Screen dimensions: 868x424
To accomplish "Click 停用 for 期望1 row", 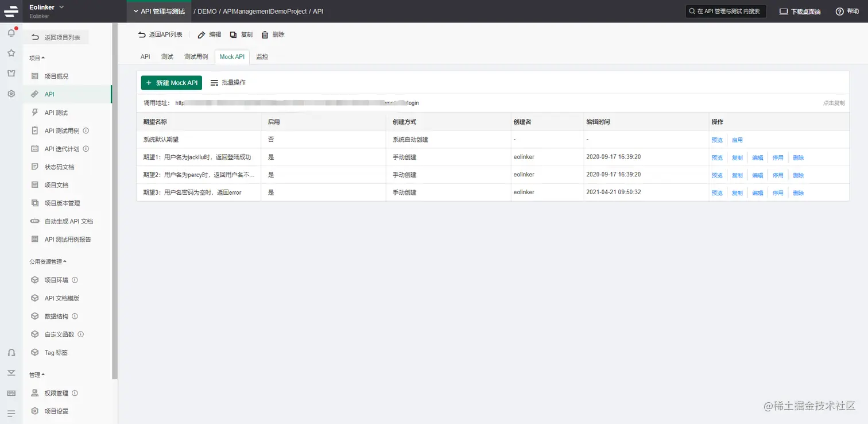I will (778, 158).
